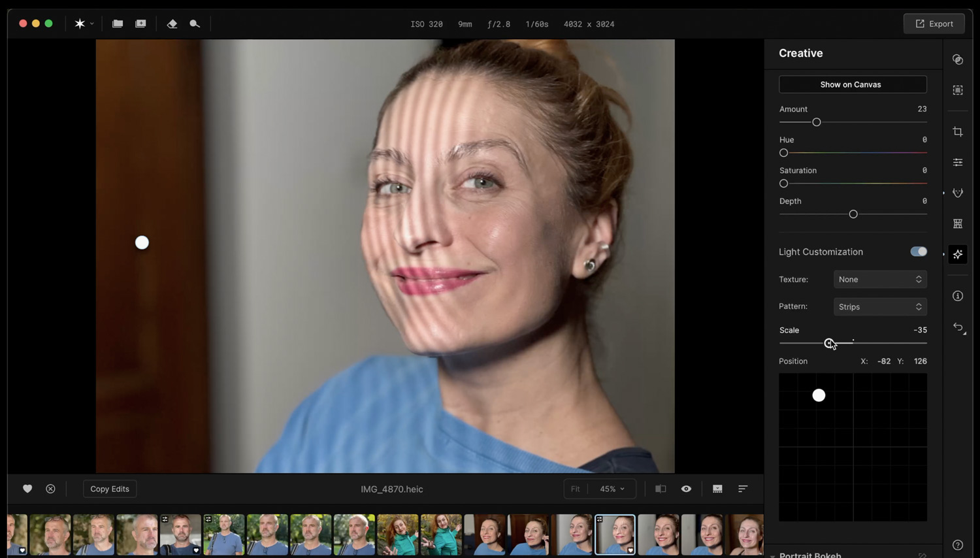Click the info icon in right sidebar

pyautogui.click(x=958, y=296)
